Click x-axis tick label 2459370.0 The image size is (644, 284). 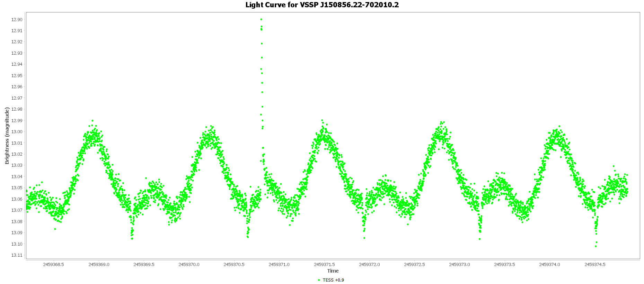(189, 264)
